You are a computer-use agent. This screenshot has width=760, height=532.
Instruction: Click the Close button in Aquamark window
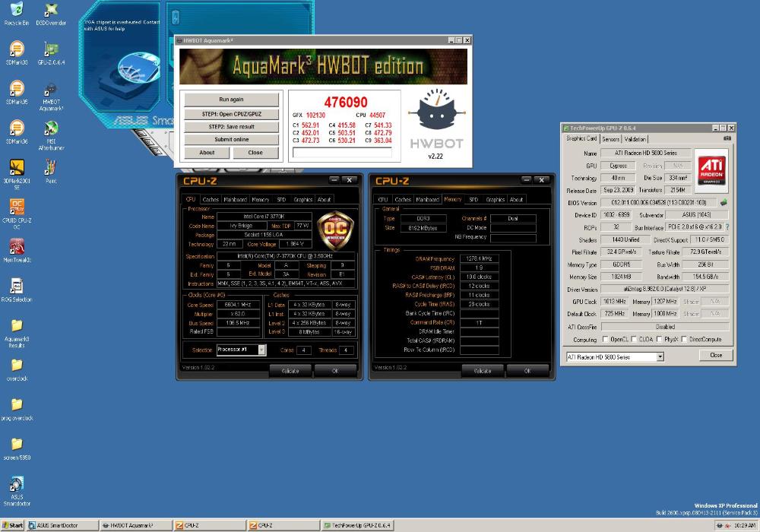[x=255, y=153]
